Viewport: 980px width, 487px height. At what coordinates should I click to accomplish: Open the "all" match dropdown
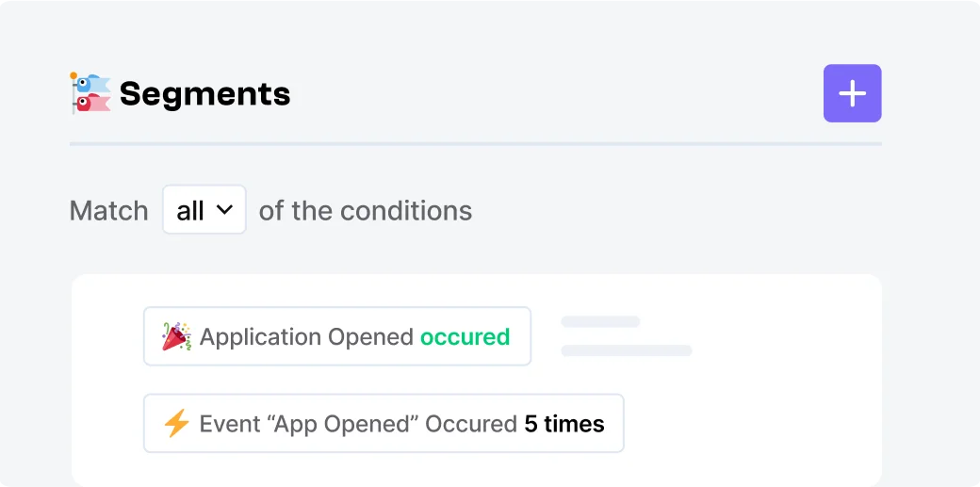[204, 210]
